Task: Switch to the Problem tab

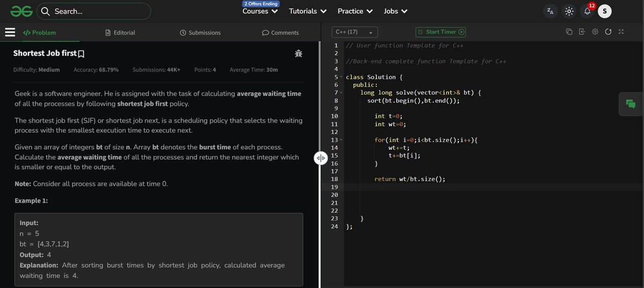Action: pos(40,33)
